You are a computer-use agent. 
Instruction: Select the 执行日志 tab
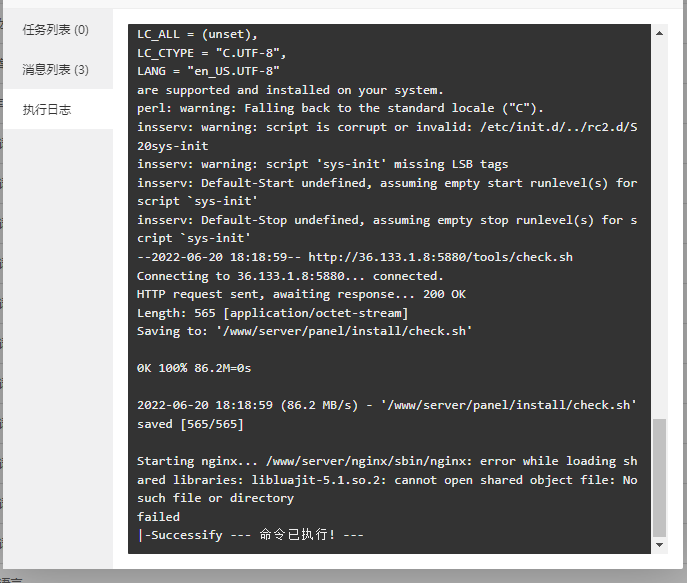pyautogui.click(x=47, y=110)
